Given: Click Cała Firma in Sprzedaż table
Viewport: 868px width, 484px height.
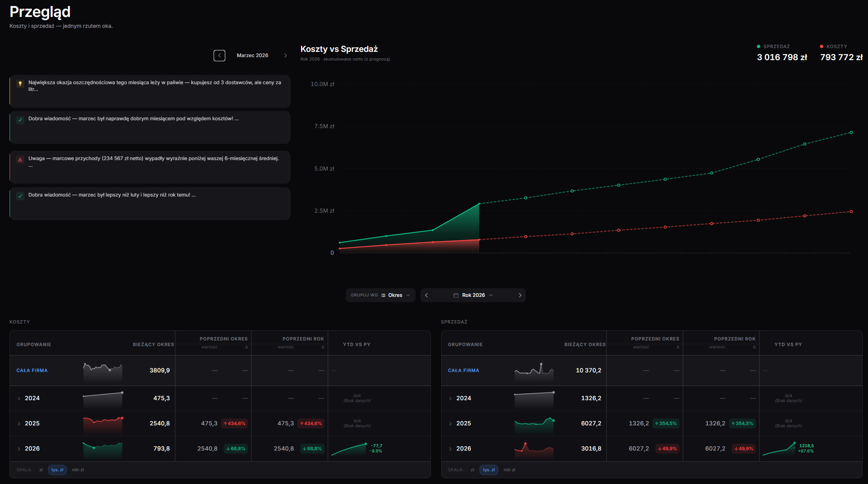Looking at the screenshot, I should tap(463, 371).
